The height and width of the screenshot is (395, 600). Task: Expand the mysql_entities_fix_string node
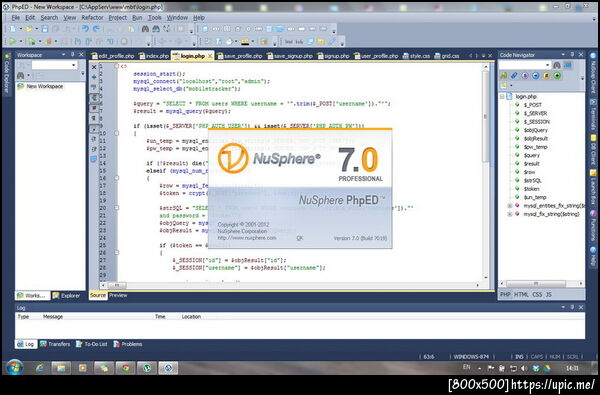510,206
